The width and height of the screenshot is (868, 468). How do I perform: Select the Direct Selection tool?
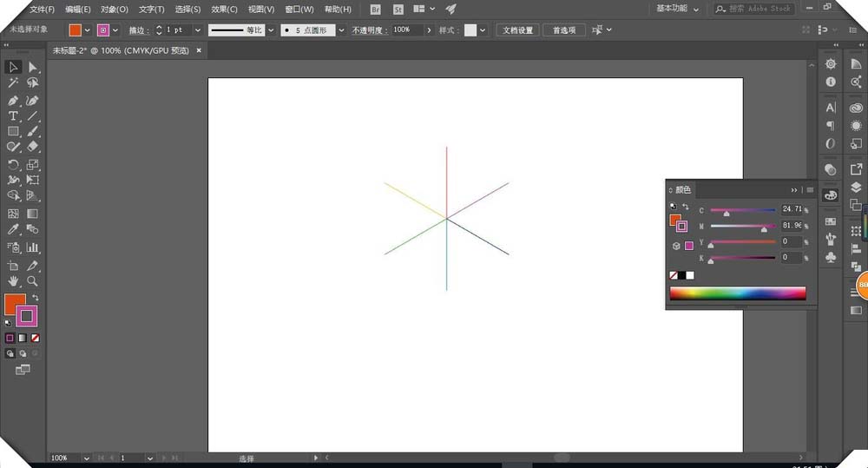coord(33,67)
